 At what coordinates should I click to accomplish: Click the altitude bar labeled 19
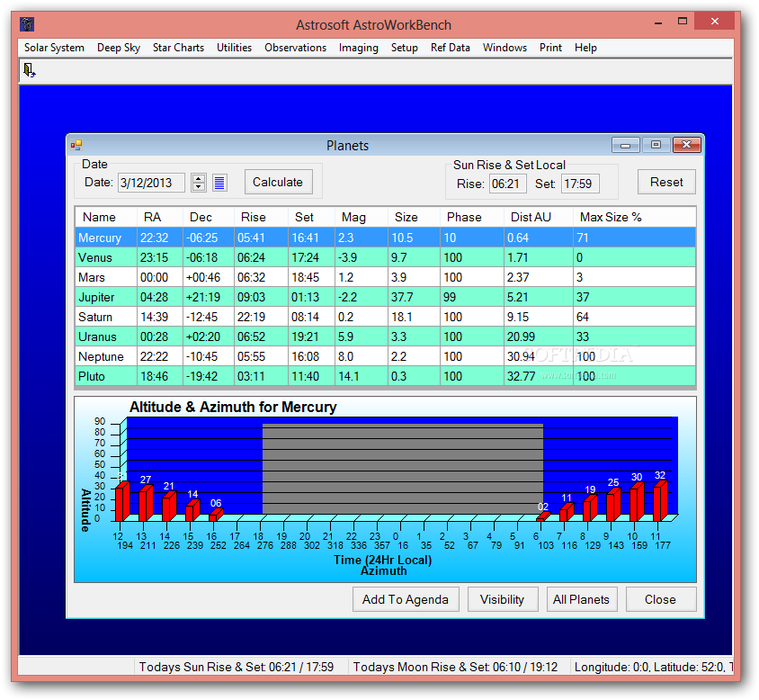(590, 507)
